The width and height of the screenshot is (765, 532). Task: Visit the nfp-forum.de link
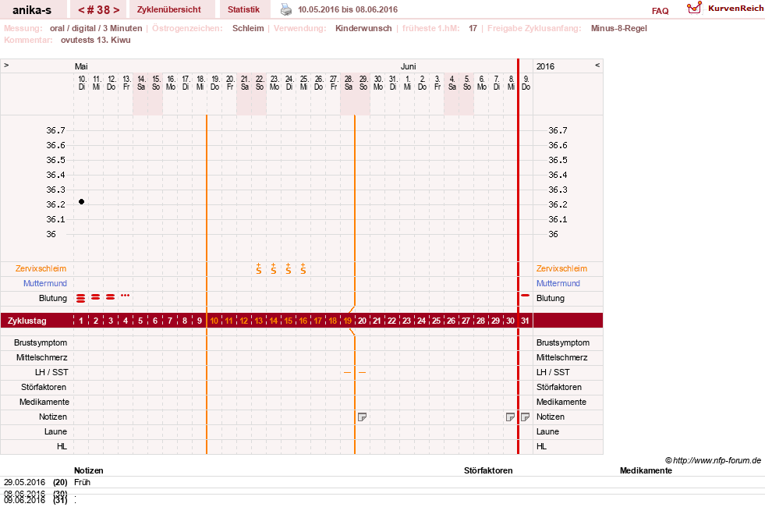(x=717, y=460)
